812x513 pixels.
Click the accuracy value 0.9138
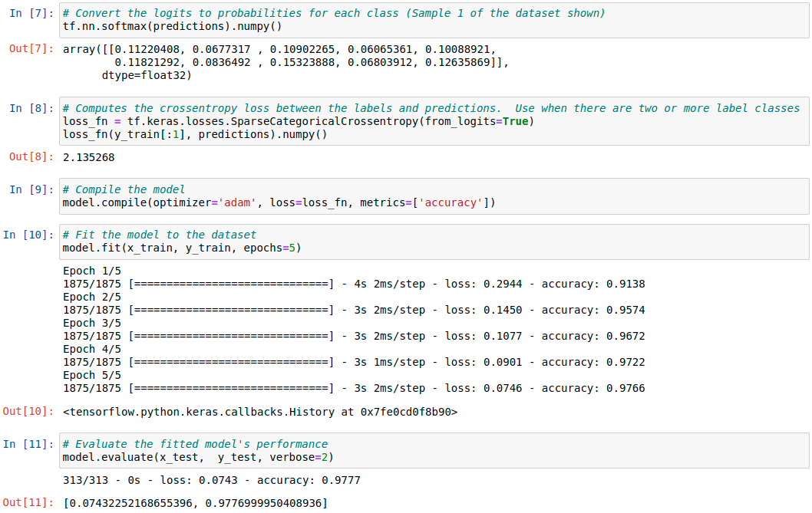(626, 284)
